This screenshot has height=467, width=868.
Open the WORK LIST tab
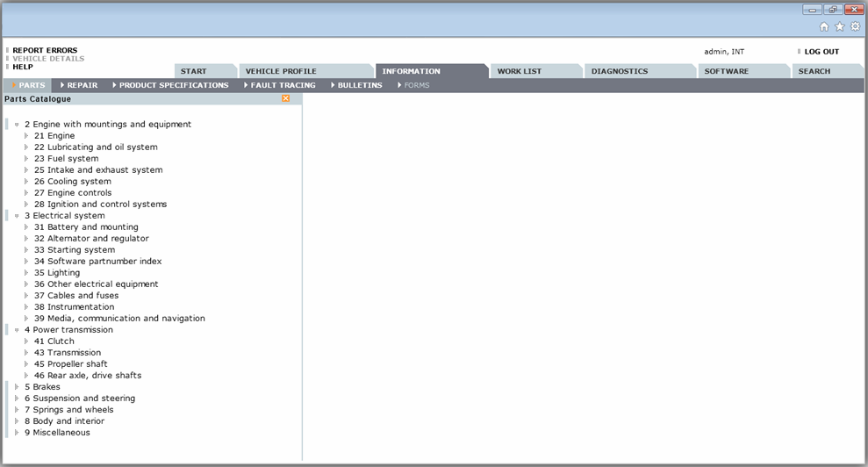tap(536, 71)
